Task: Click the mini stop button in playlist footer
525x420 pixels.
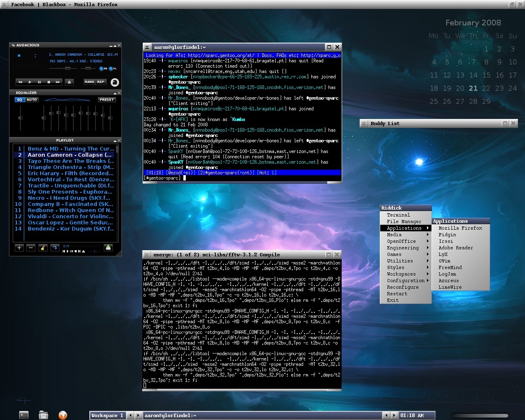Action: (76, 251)
